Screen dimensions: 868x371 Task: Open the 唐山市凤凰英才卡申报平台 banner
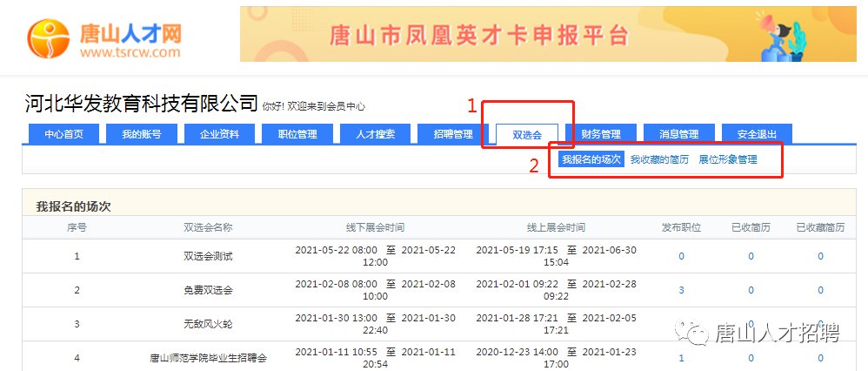point(548,34)
